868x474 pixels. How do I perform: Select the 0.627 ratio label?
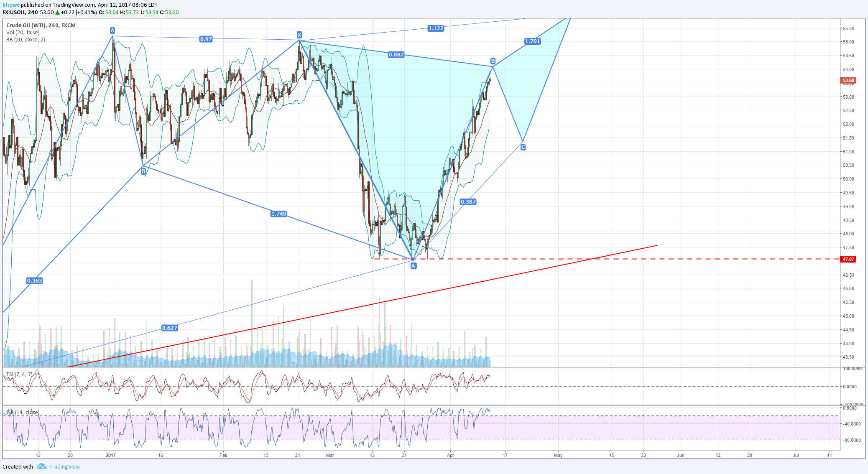[169, 328]
